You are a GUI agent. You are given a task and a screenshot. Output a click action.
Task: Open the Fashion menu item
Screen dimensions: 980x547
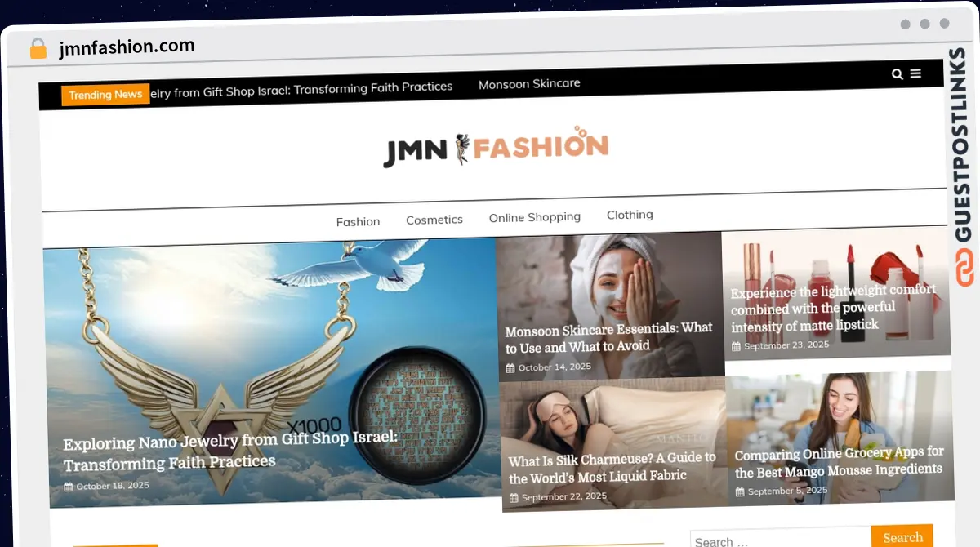coord(358,221)
